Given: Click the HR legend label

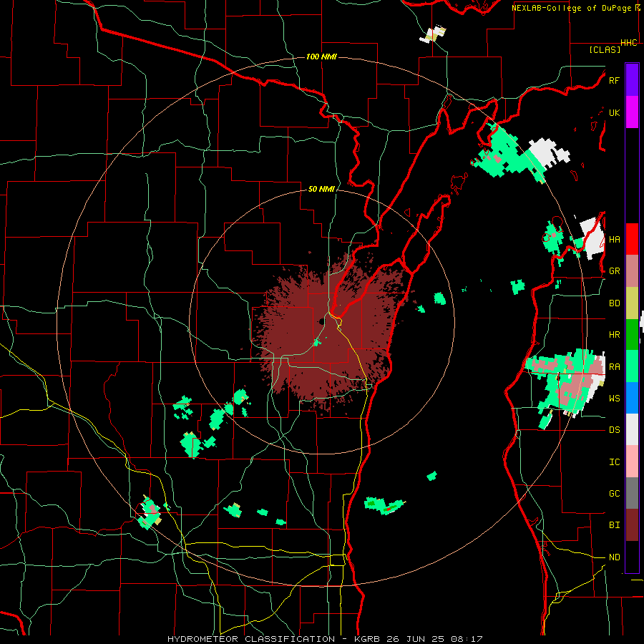Looking at the screenshot, I should 614,335.
